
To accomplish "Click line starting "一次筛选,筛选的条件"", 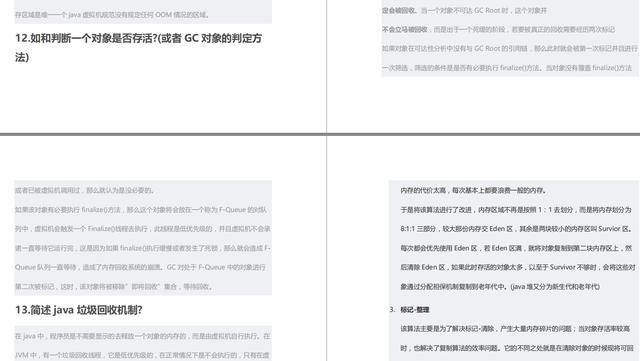I will 507,68.
